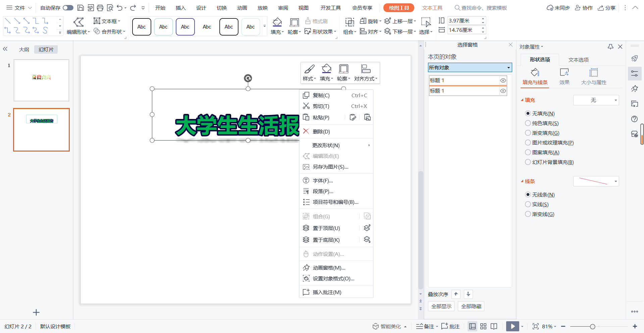Click the Rotate (旋转) icon
This screenshot has width=644, height=333.
coord(363,21)
